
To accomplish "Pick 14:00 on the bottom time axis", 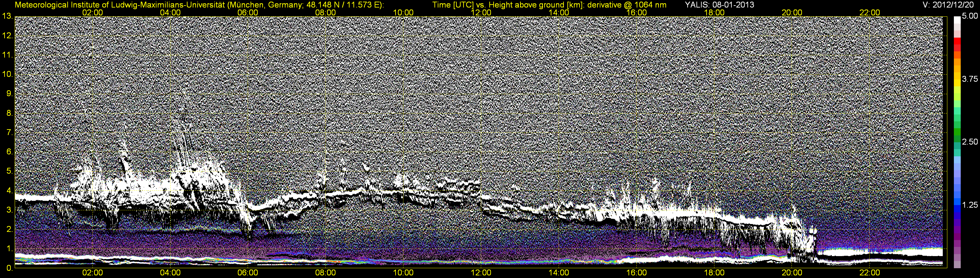I will pos(559,273).
